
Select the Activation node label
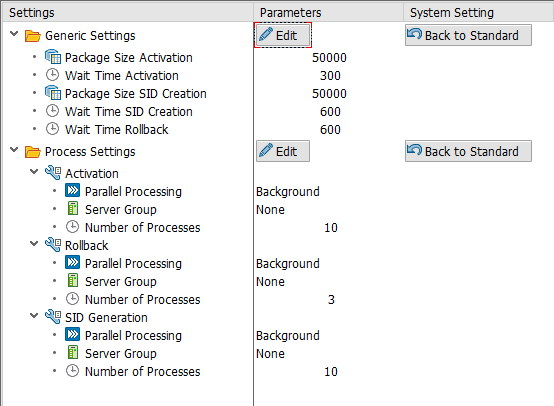pos(92,173)
